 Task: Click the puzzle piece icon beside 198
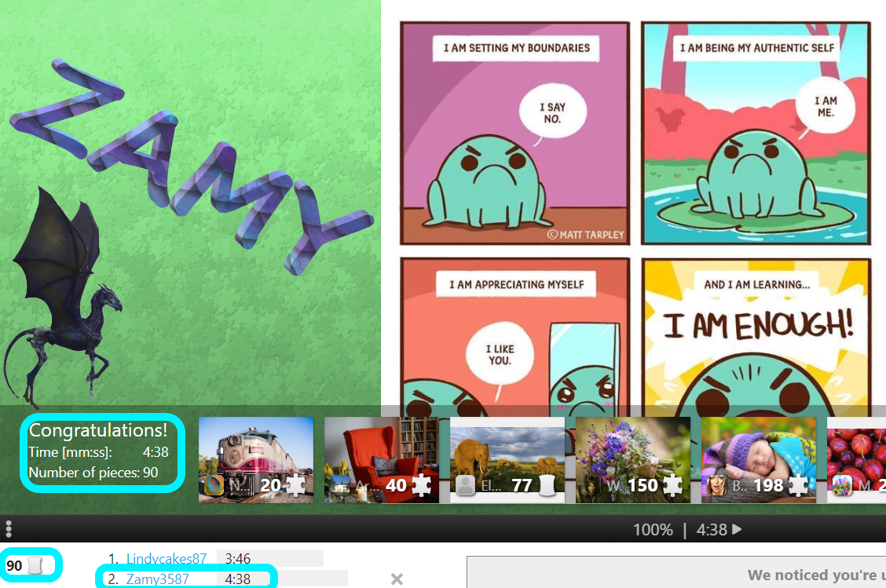pos(798,484)
